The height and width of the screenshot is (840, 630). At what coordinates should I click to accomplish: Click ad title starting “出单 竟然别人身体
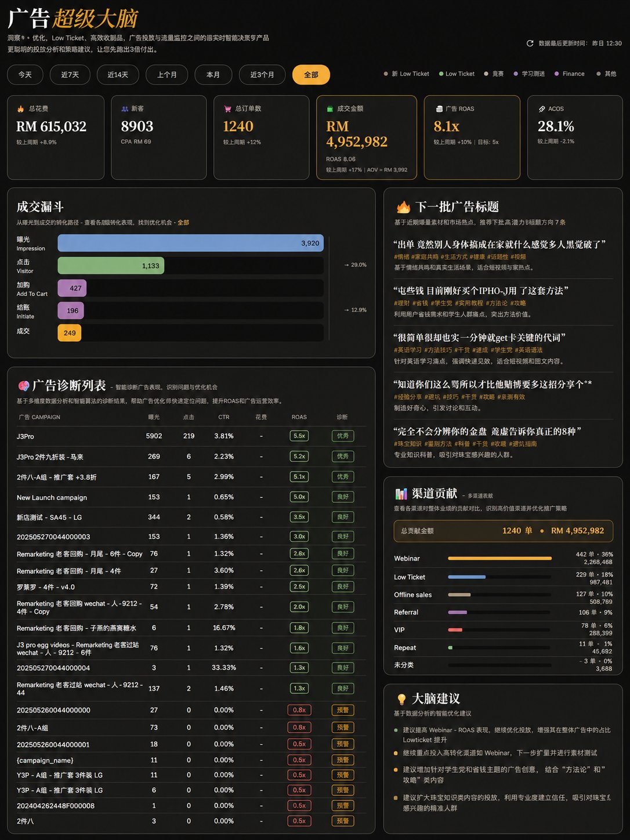499,244
